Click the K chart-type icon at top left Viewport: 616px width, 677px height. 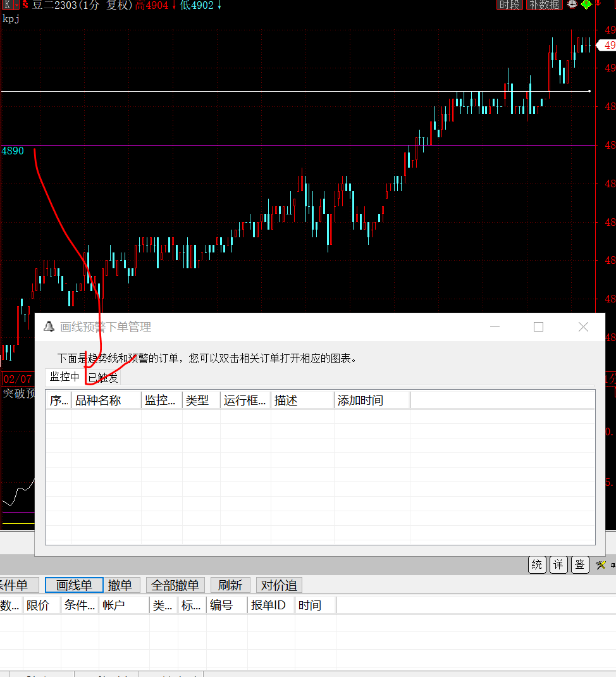8,5
